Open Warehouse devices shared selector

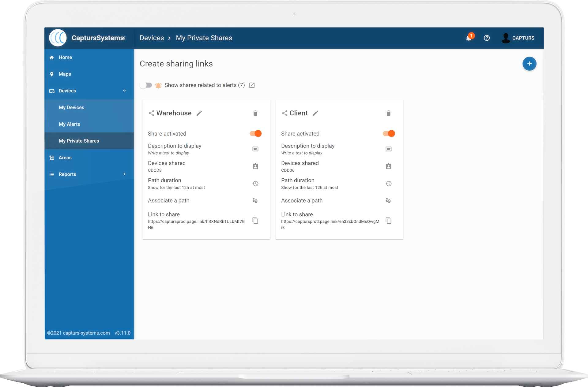pos(255,166)
